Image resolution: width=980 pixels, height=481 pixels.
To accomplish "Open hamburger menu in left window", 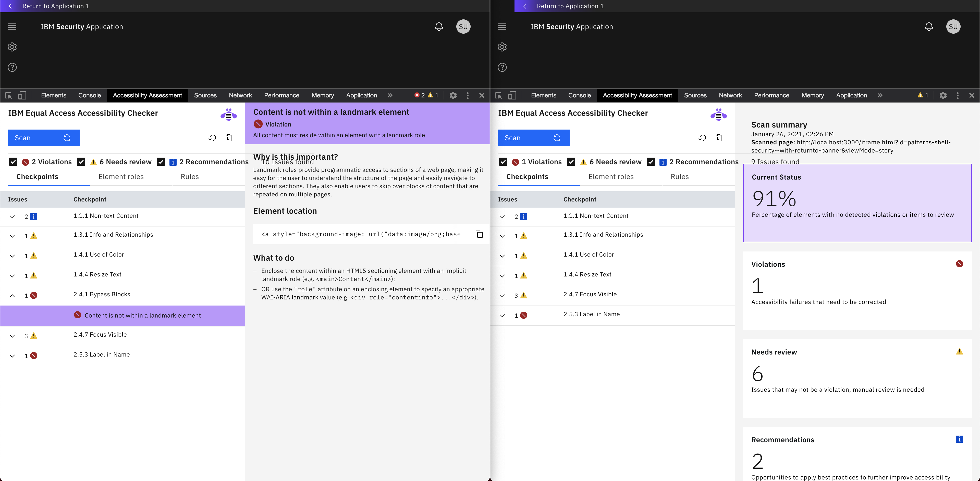I will click(x=12, y=27).
